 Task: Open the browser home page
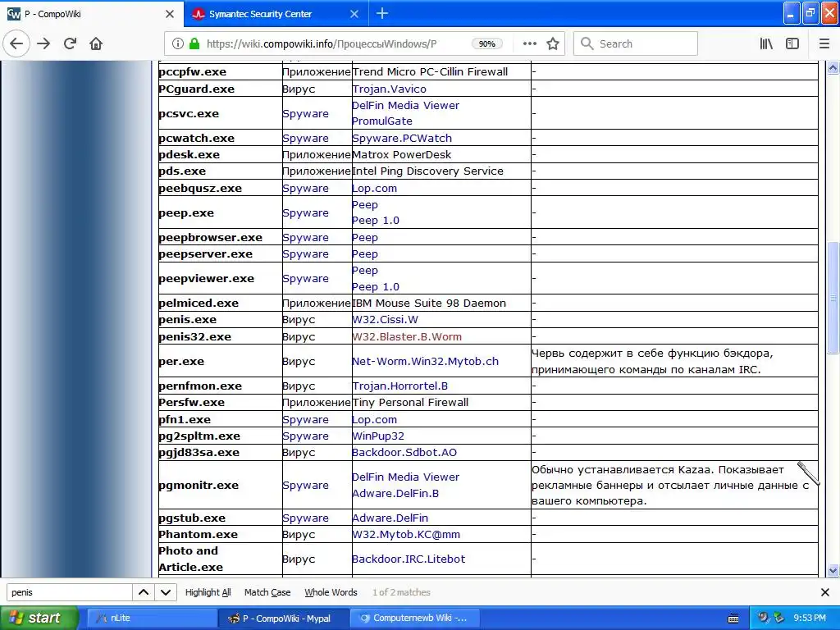[96, 43]
